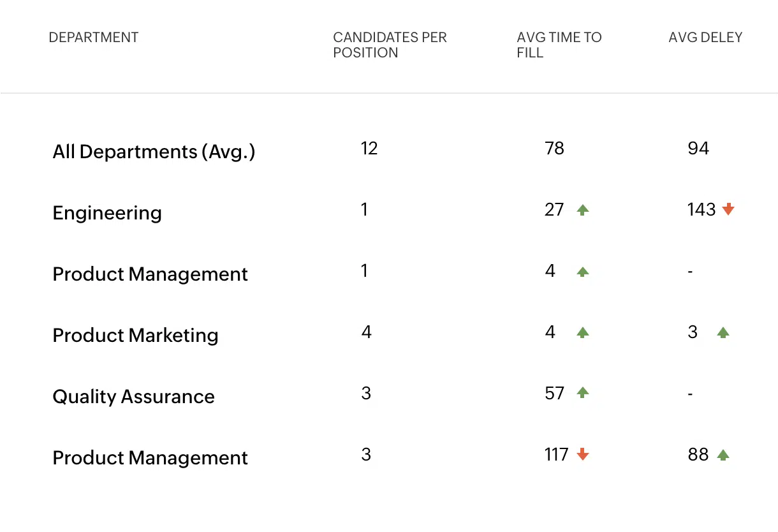Image resolution: width=778 pixels, height=532 pixels.
Task: Click the green up arrow next to 88
Action: click(723, 455)
